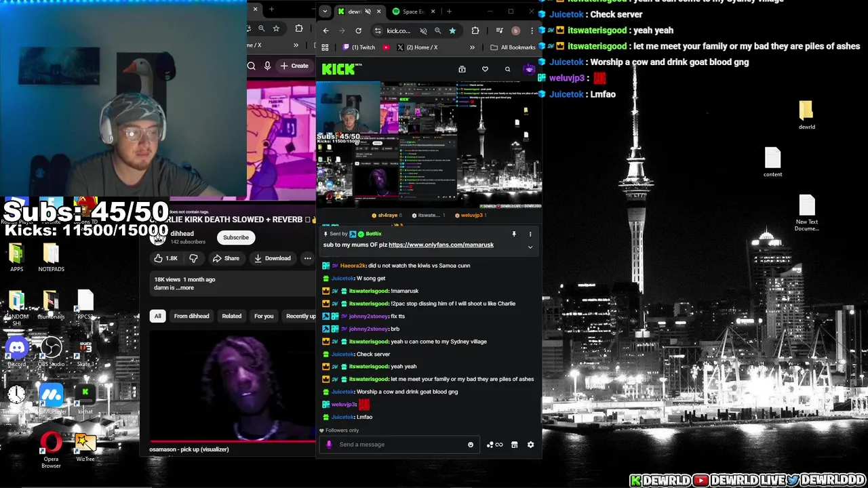Open Kick chat settings gear
Viewport: 868px width, 488px height.
tap(530, 445)
